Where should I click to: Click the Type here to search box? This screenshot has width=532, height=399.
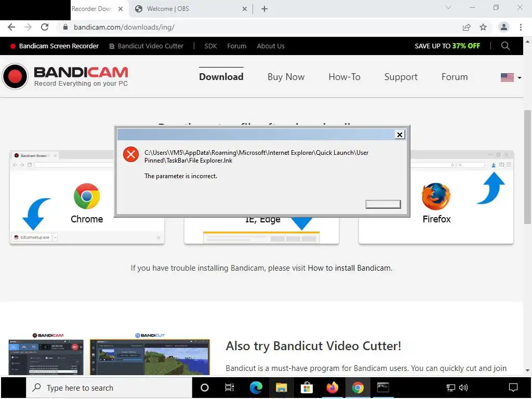point(109,388)
